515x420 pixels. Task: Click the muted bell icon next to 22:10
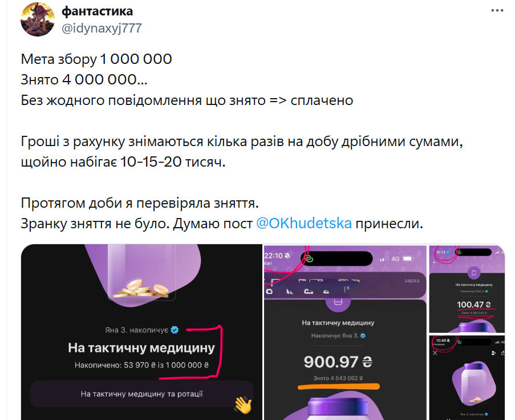[287, 255]
